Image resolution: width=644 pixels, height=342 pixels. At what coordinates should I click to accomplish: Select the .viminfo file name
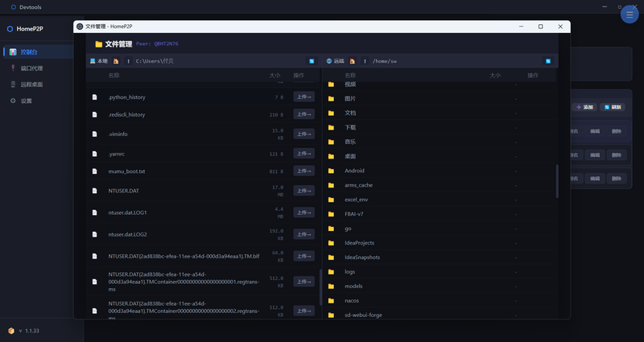tap(118, 134)
